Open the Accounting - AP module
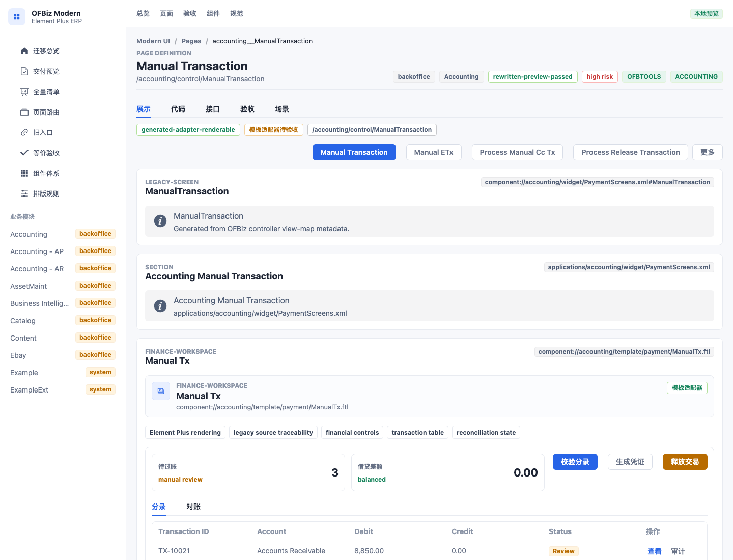Image resolution: width=733 pixels, height=560 pixels. point(63,251)
